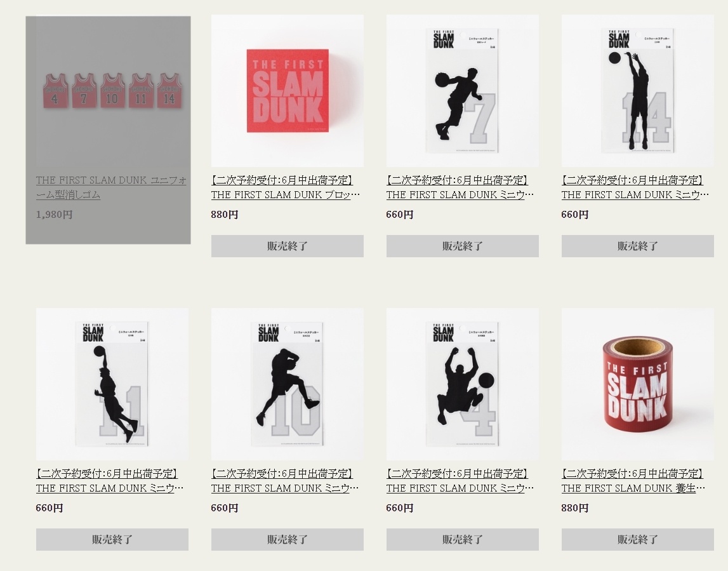Image resolution: width=728 pixels, height=571 pixels.
Task: Open the number 4 silhouette sticker image
Action: pos(463,384)
